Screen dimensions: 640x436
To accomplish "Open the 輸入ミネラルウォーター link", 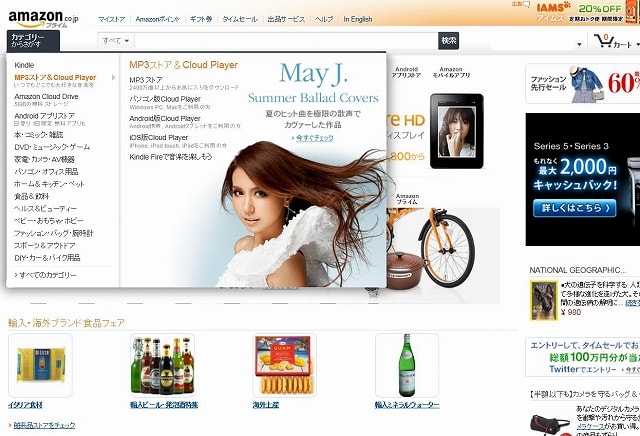I will (407, 405).
